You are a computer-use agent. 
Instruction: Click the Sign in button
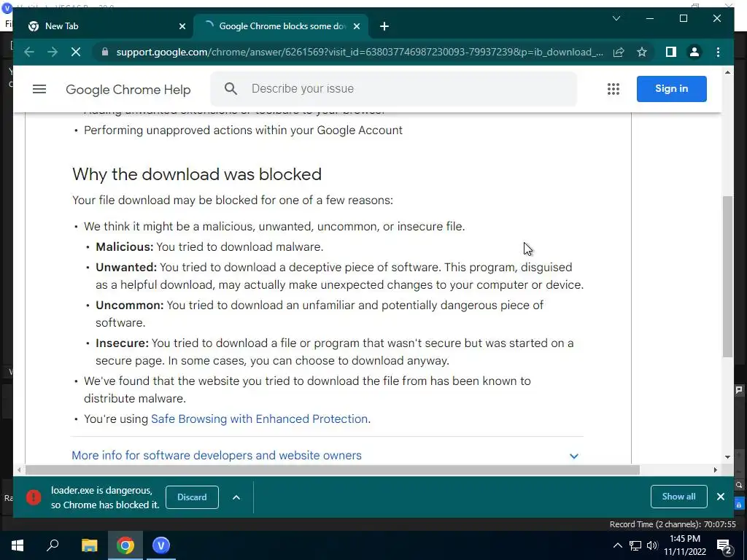point(672,88)
